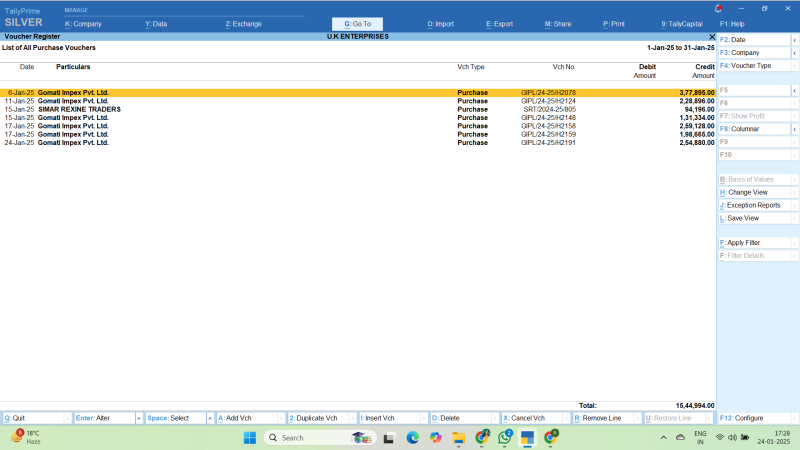Image resolution: width=800 pixels, height=450 pixels.
Task: Launch Microsoft Edge from taskbar
Action: [x=412, y=438]
